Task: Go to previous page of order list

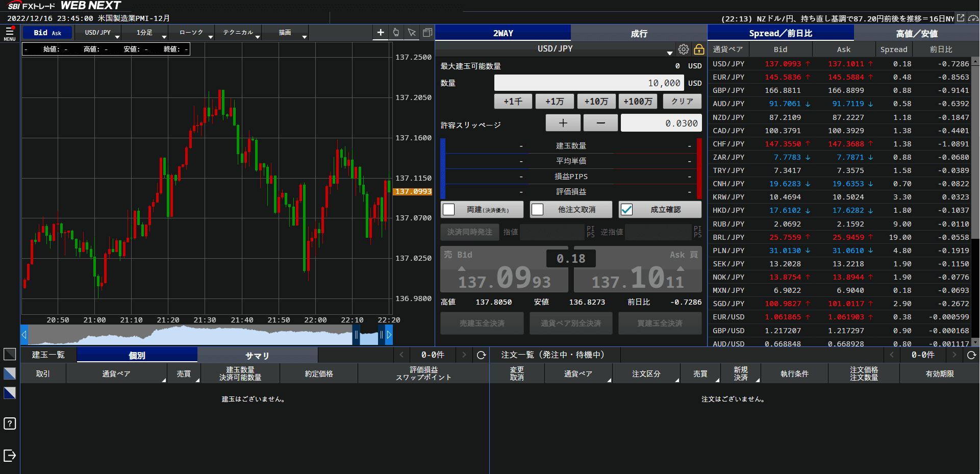Action: [892, 355]
